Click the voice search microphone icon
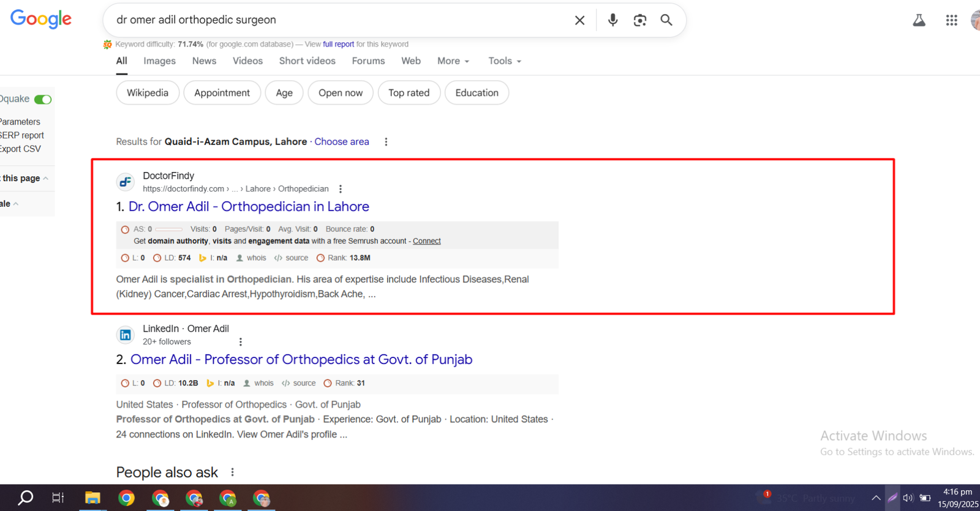 (612, 20)
